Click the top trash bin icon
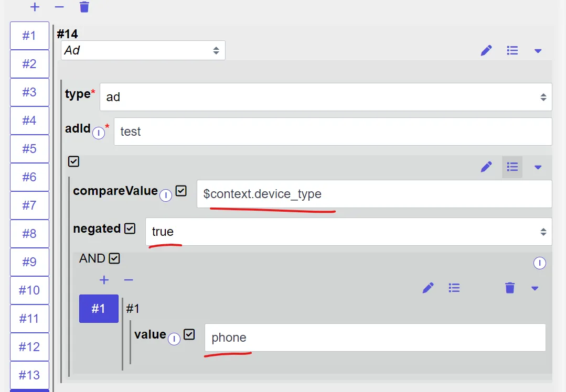The height and width of the screenshot is (392, 566). [x=84, y=7]
